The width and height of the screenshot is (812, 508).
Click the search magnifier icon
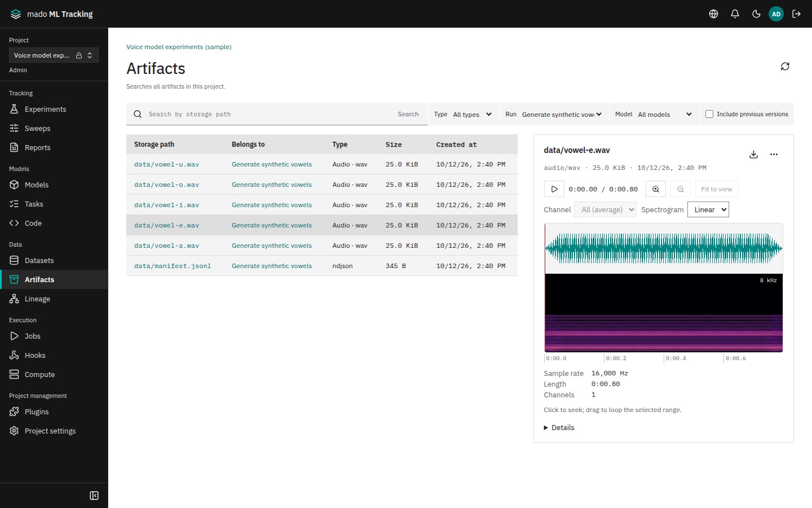[138, 114]
